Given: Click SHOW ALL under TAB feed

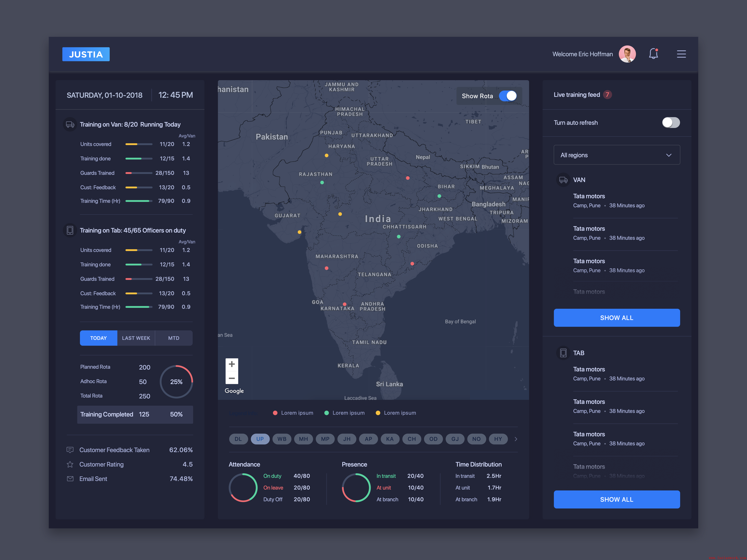Looking at the screenshot, I should [616, 499].
